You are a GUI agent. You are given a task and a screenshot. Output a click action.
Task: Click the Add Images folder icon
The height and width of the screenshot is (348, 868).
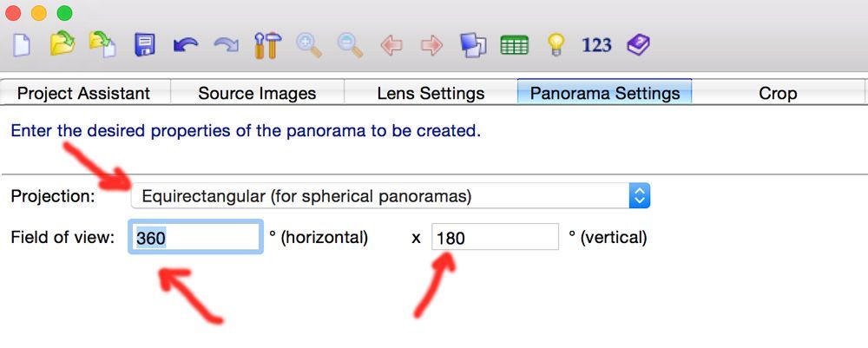(x=102, y=44)
